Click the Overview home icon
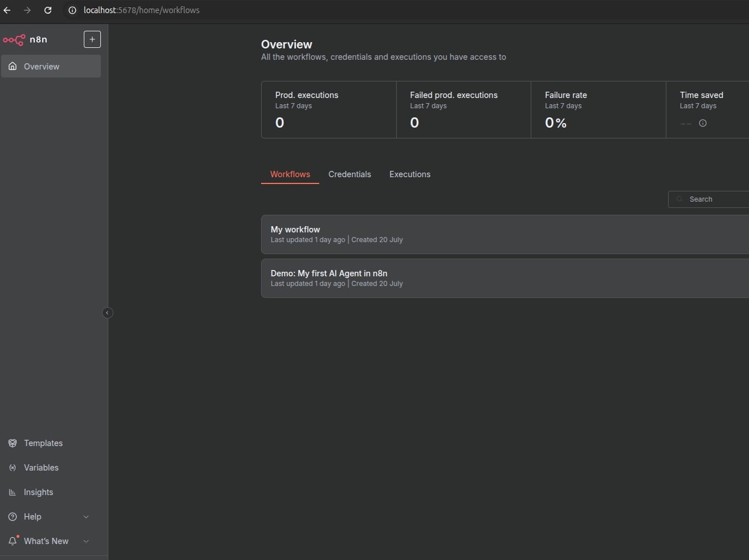Screen dimensions: 749x560 [x=13, y=66]
